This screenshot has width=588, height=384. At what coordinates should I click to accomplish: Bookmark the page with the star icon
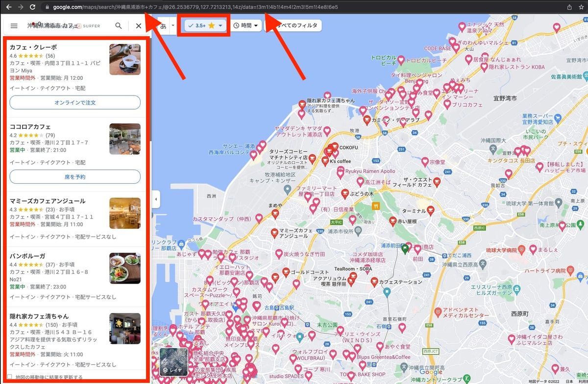point(582,7)
